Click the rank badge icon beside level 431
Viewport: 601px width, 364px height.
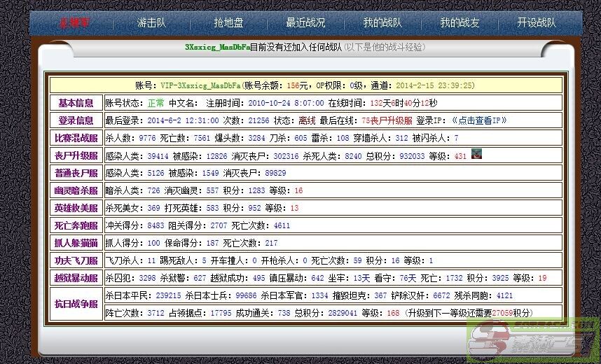coord(476,154)
